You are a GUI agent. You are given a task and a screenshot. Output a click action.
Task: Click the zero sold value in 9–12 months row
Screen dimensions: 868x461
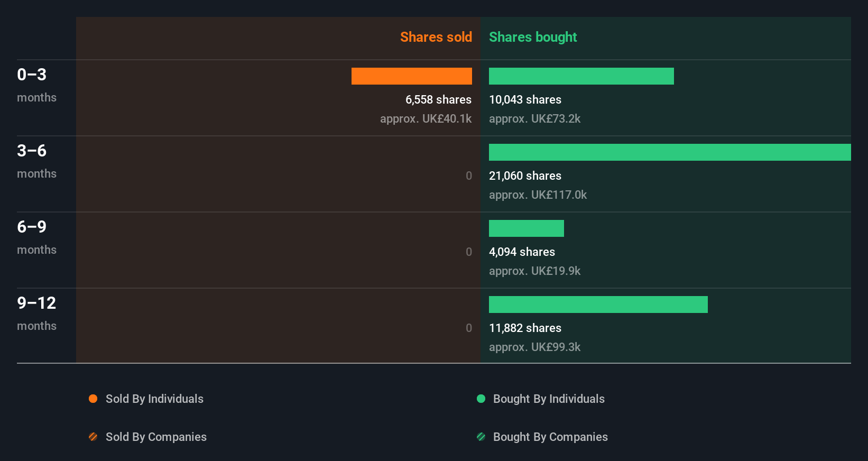coord(469,328)
